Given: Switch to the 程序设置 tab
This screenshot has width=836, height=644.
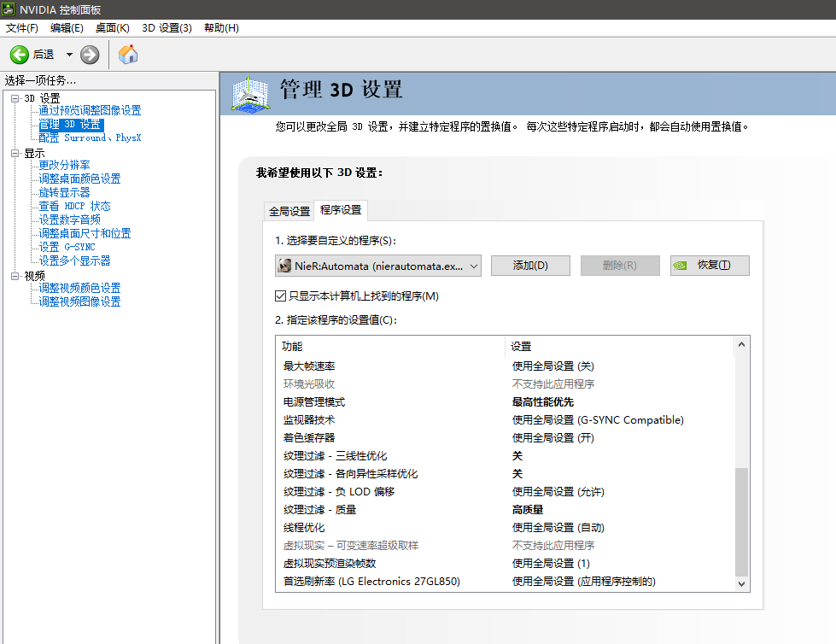Looking at the screenshot, I should 341,210.
